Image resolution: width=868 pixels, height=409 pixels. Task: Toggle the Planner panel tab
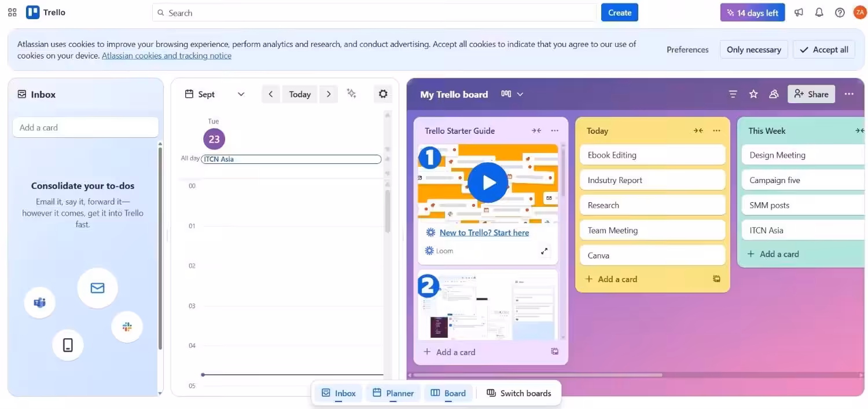tap(393, 393)
